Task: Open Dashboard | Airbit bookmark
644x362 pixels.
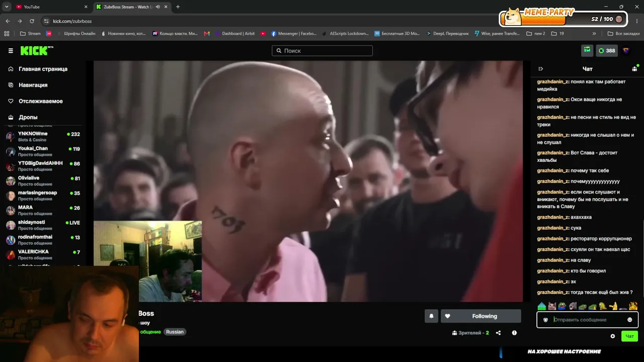Action: click(x=234, y=34)
